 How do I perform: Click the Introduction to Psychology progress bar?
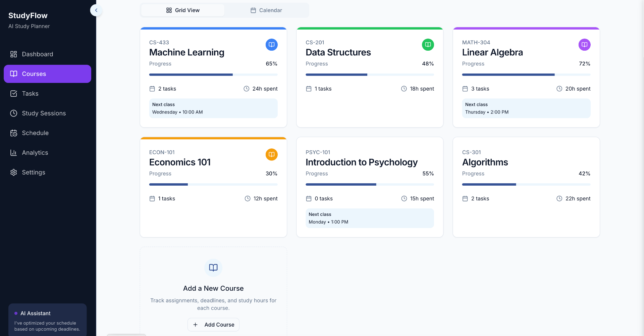pyautogui.click(x=370, y=185)
